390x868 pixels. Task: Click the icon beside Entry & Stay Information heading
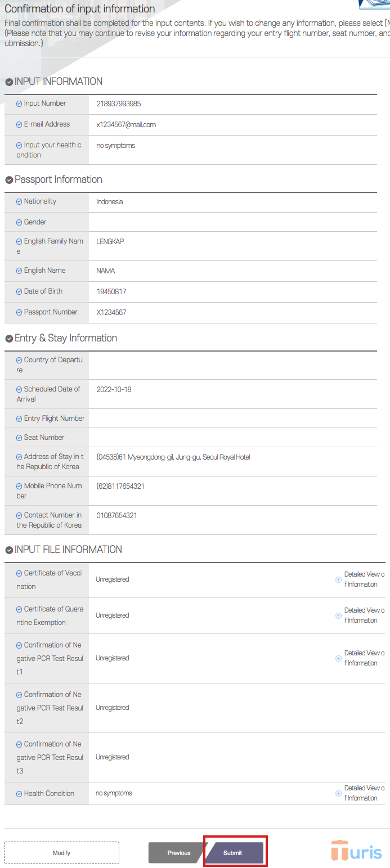pyautogui.click(x=8, y=338)
